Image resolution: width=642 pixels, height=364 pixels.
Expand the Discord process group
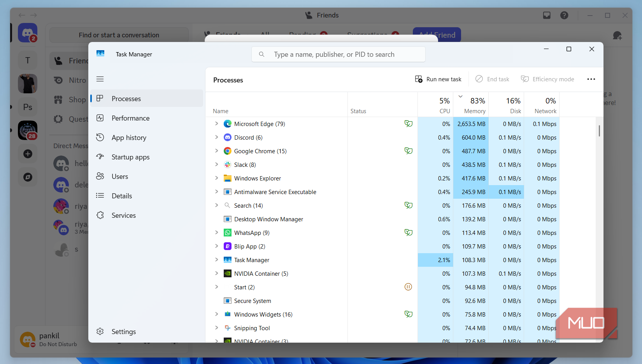217,137
